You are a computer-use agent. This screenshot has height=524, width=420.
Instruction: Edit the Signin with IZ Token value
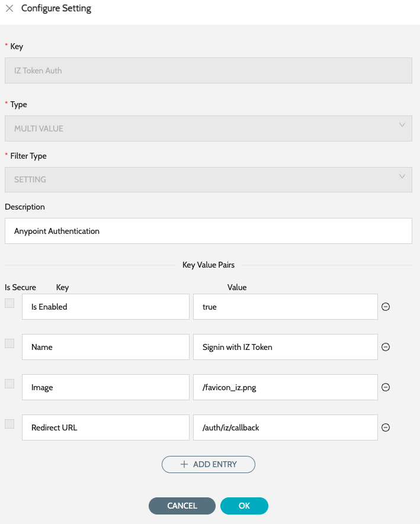coord(286,347)
